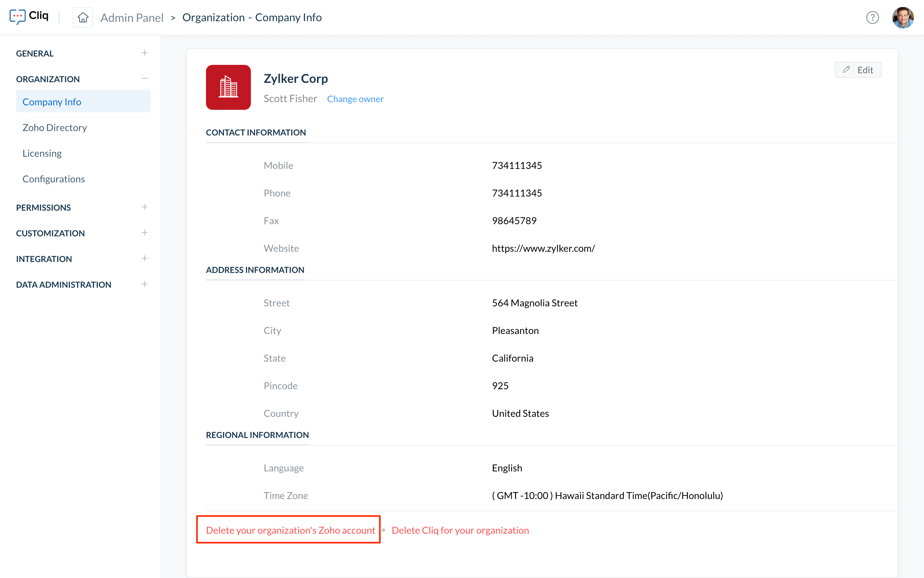Open the user profile avatar
This screenshot has width=924, height=578.
point(903,18)
